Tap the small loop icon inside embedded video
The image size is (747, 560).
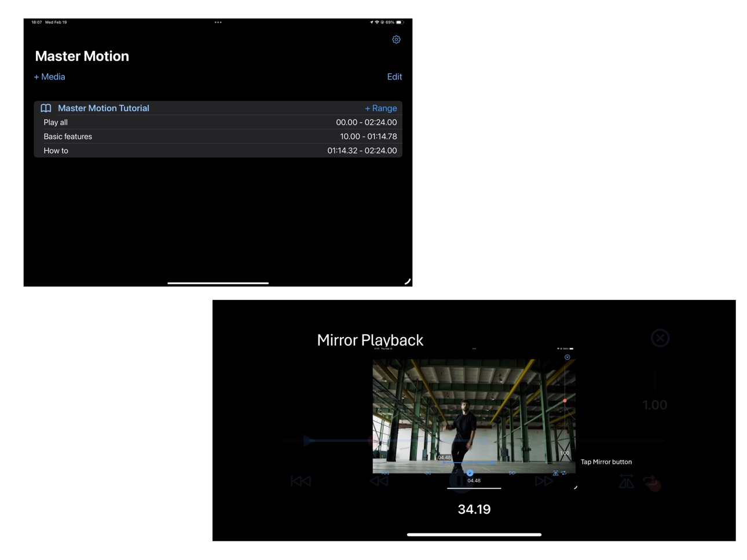563,473
